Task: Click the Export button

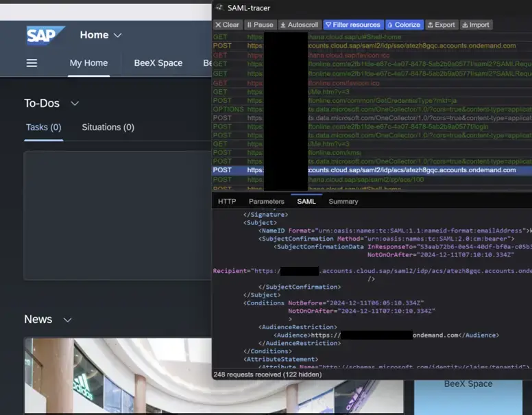Action: click(442, 25)
